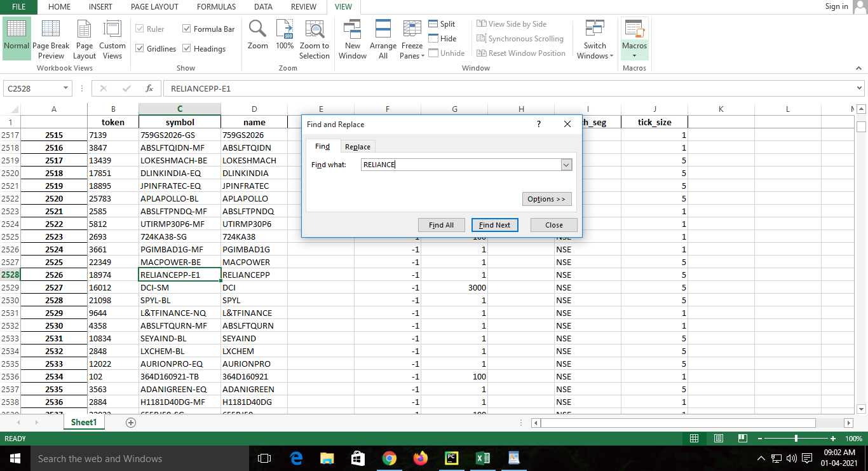The image size is (868, 471).
Task: Open the FORMULAS ribbon tab
Action: pos(216,7)
